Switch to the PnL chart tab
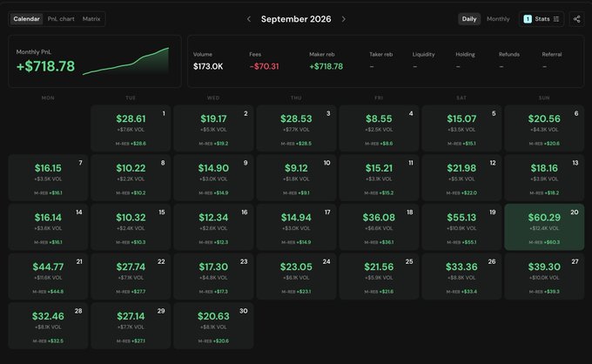 (x=61, y=19)
